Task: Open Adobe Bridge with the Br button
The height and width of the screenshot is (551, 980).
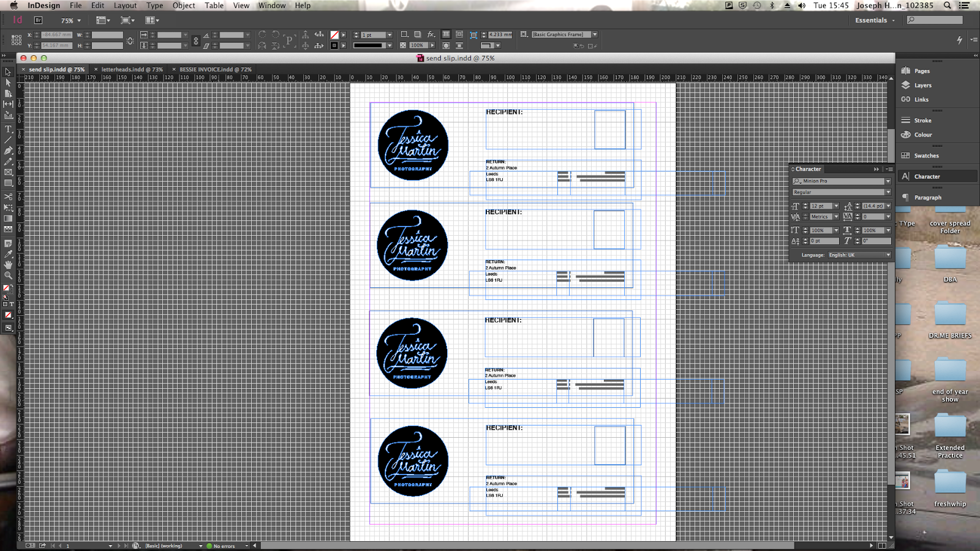Action: tap(37, 20)
